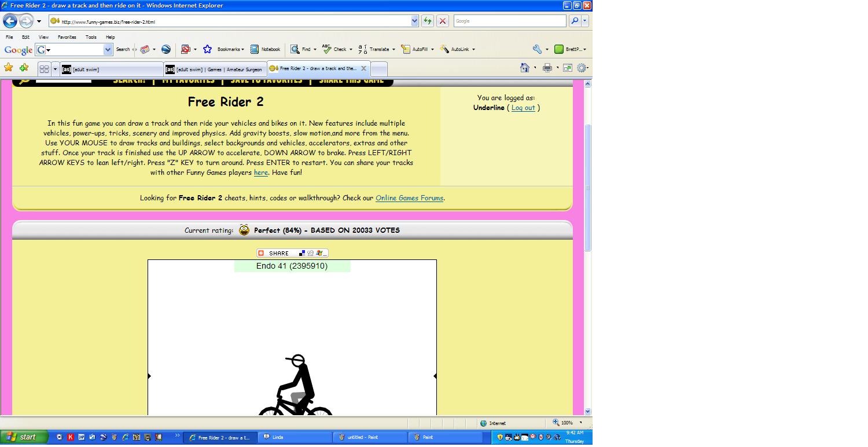
Task: Click the blue bookmark star icon
Action: pyautogui.click(x=207, y=49)
